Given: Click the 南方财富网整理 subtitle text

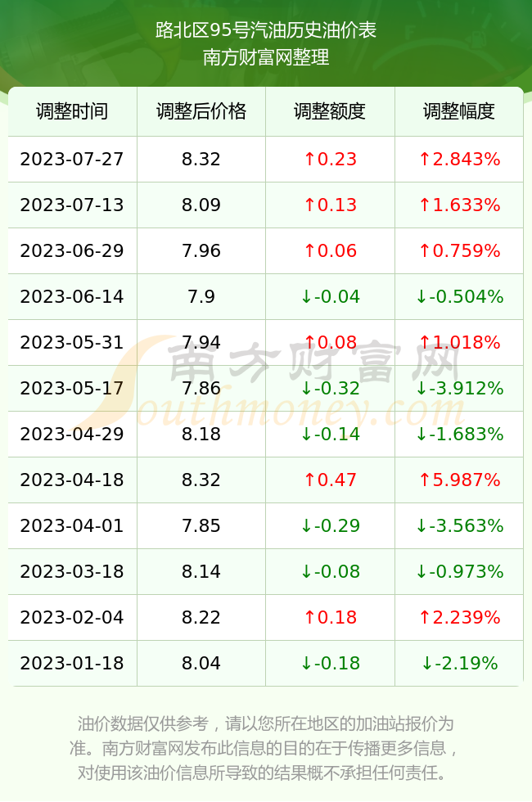Looking at the screenshot, I should 266,57.
